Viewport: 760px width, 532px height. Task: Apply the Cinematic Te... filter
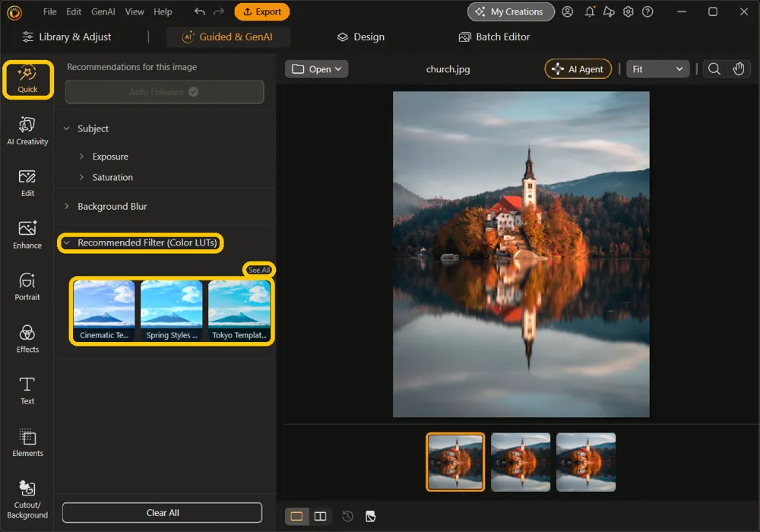point(104,311)
